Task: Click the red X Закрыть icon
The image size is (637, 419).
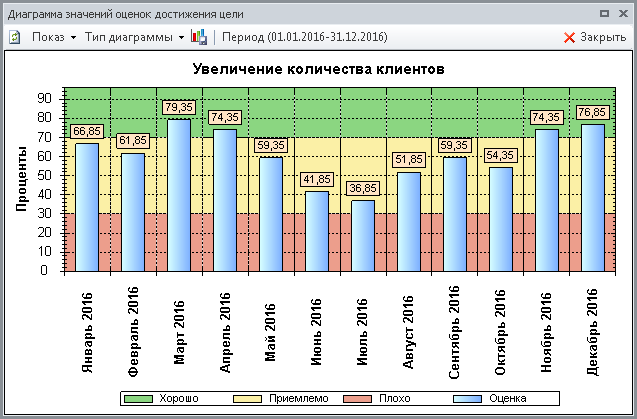Action: click(x=570, y=37)
